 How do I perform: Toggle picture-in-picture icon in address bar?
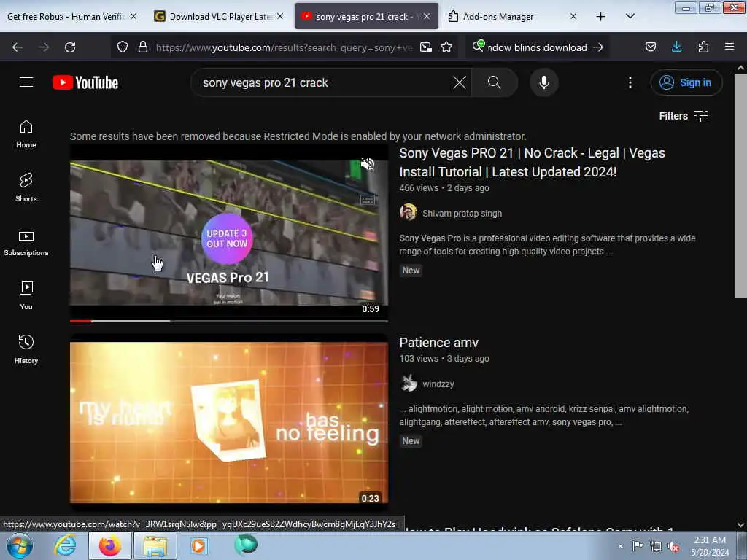(426, 47)
